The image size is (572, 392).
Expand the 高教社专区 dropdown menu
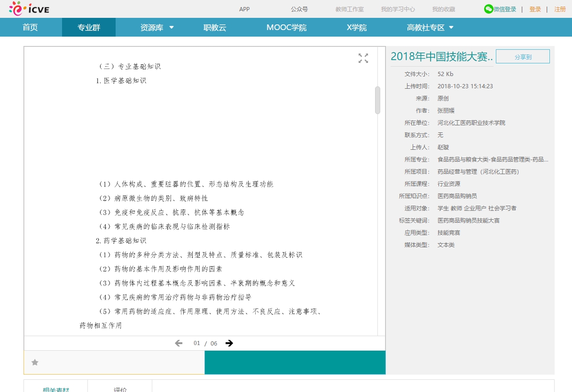(x=451, y=27)
